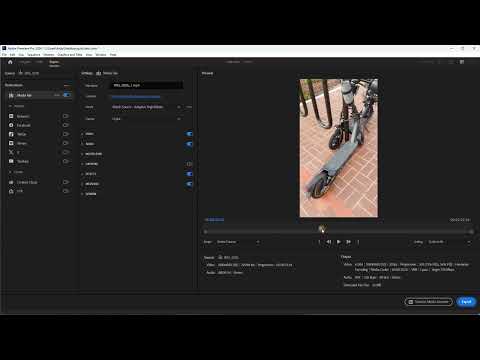Viewport: 480px width, 360px height.
Task: Open the Sequence menu
Action: pos(33,55)
